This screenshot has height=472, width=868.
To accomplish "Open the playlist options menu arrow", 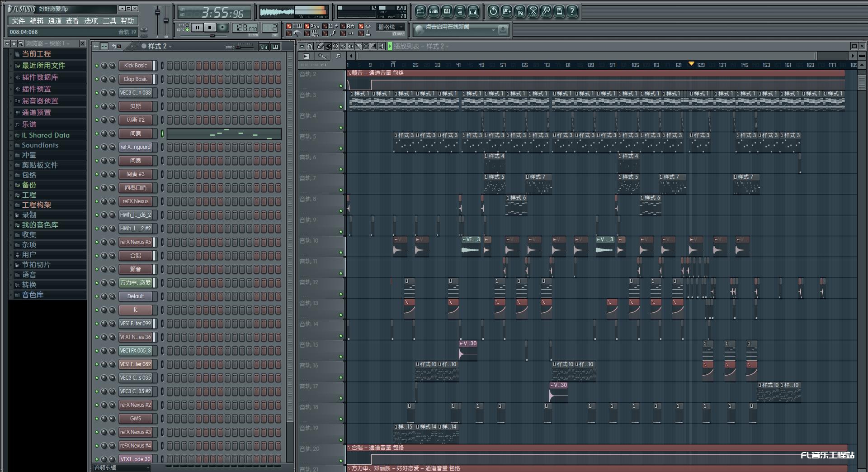I will 302,46.
